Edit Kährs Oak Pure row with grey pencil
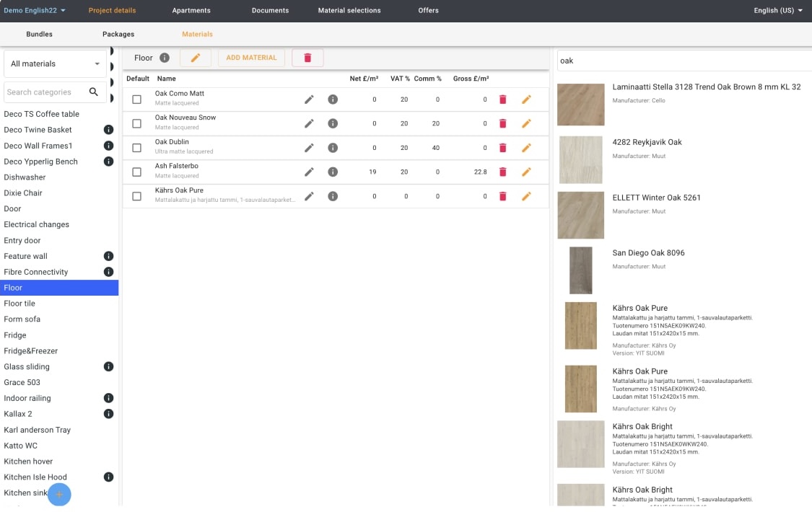 coord(309,196)
